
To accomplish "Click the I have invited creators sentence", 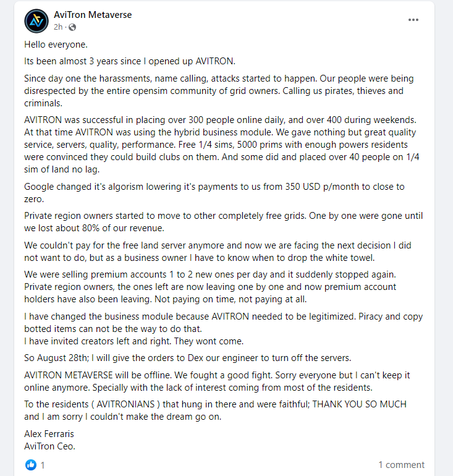I will tap(134, 341).
